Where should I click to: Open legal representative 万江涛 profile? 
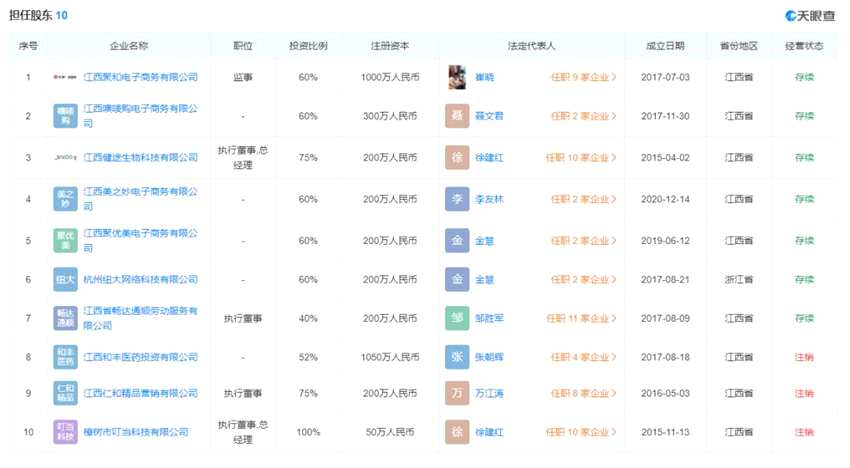pos(489,393)
